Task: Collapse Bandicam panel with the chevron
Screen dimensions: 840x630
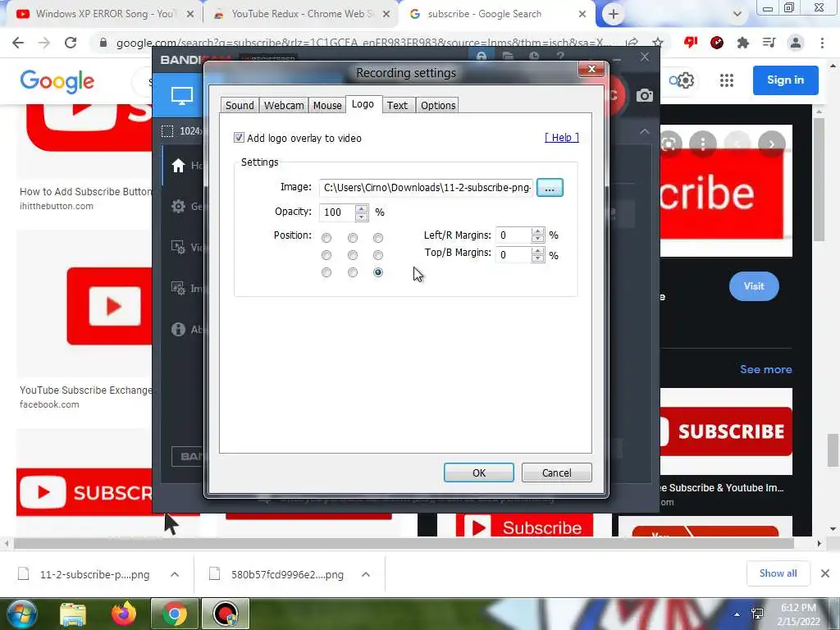Action: point(645,131)
